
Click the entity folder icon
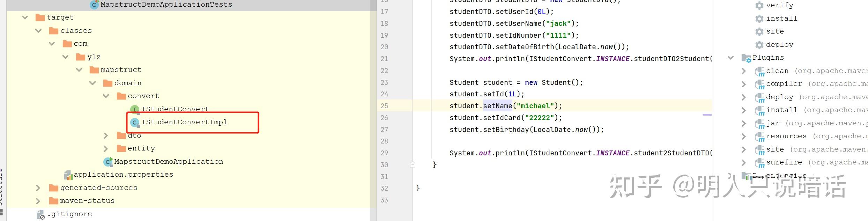click(x=121, y=149)
